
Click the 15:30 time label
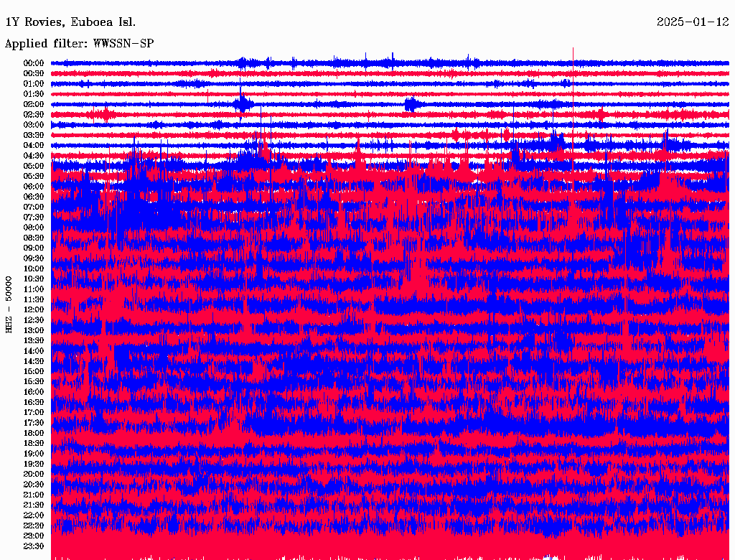[x=34, y=382]
